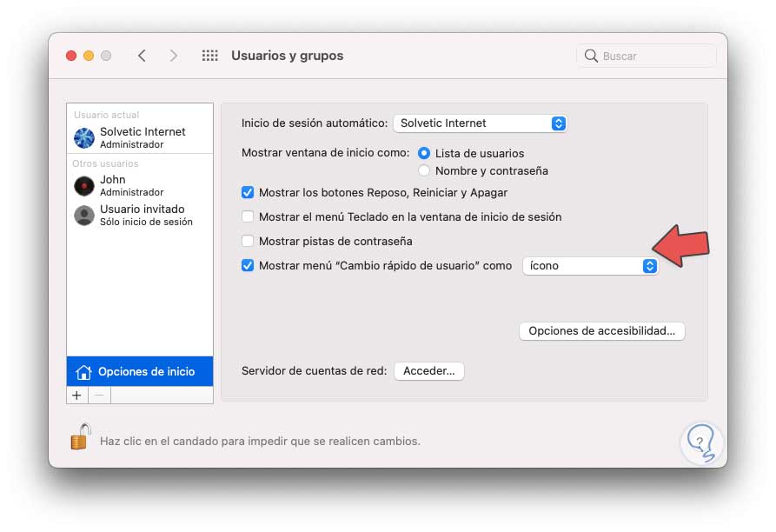This screenshot has height=532, width=776.
Task: Select Opciones de inicio in sidebar
Action: tap(140, 372)
